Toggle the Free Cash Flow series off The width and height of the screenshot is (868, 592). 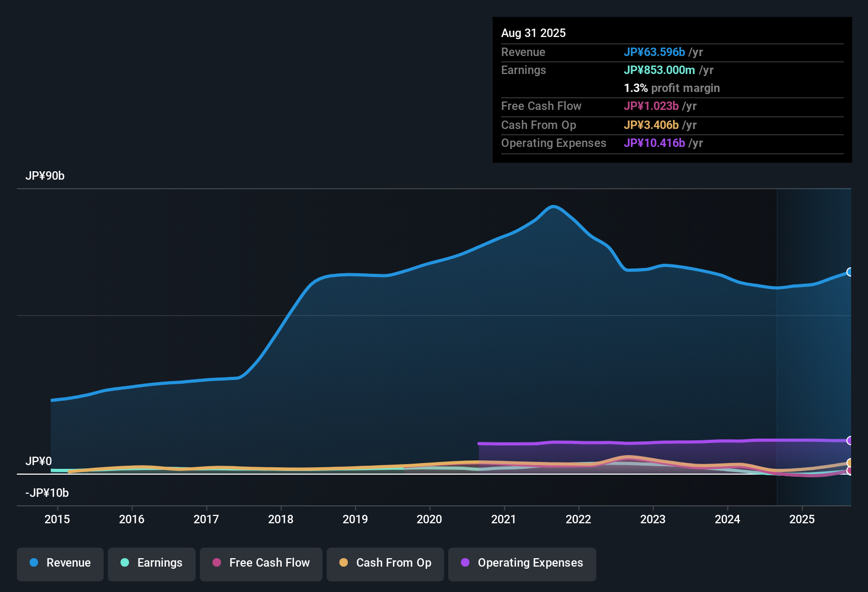tap(261, 563)
